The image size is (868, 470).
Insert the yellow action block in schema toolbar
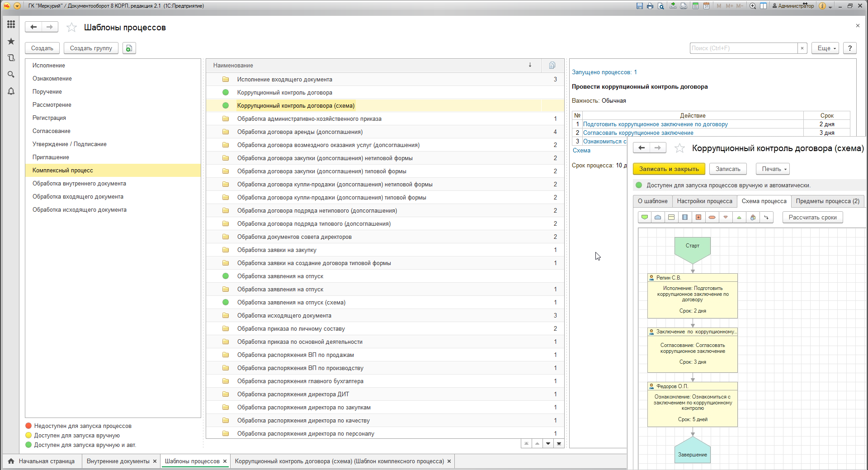671,218
